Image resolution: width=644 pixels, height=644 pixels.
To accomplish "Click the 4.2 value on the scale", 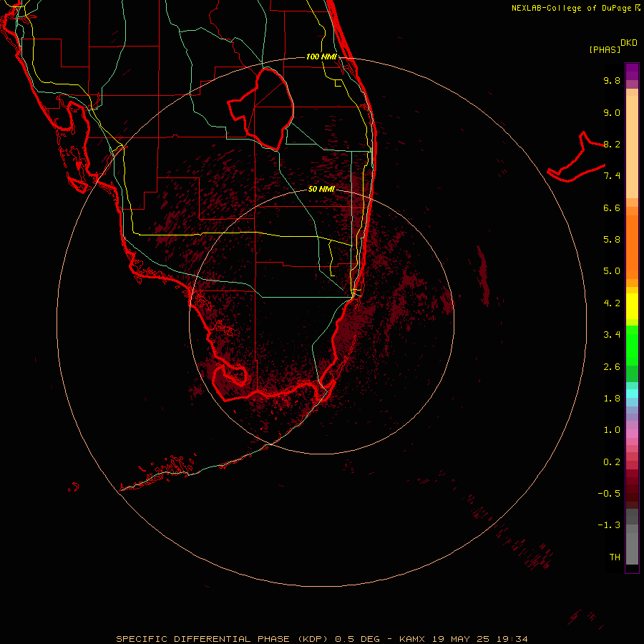I will [612, 303].
